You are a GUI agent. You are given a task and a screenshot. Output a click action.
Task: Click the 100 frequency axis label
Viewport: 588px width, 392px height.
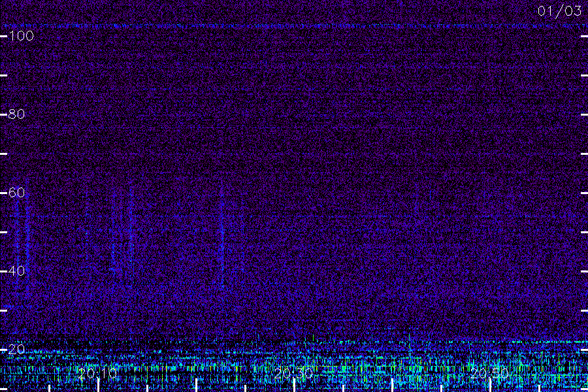21,36
